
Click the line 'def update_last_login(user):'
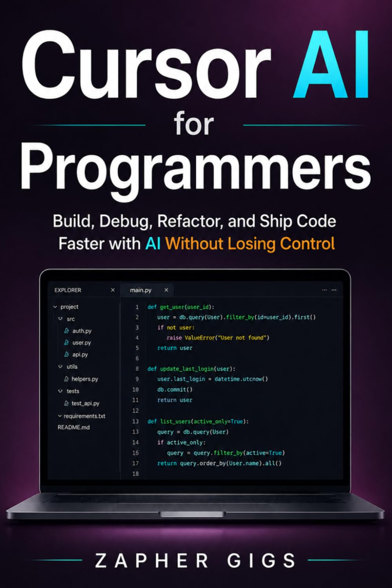pos(191,369)
